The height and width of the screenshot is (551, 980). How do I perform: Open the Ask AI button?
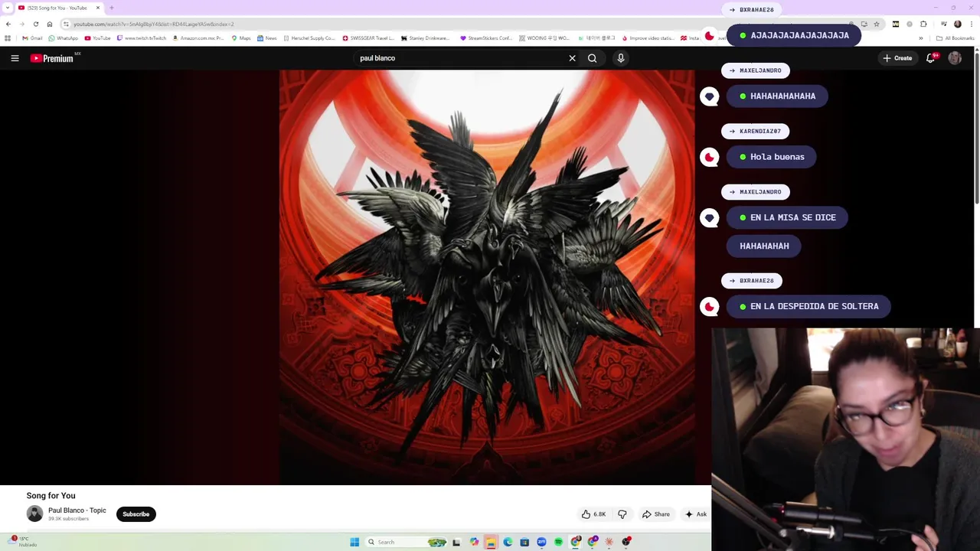pos(696,514)
